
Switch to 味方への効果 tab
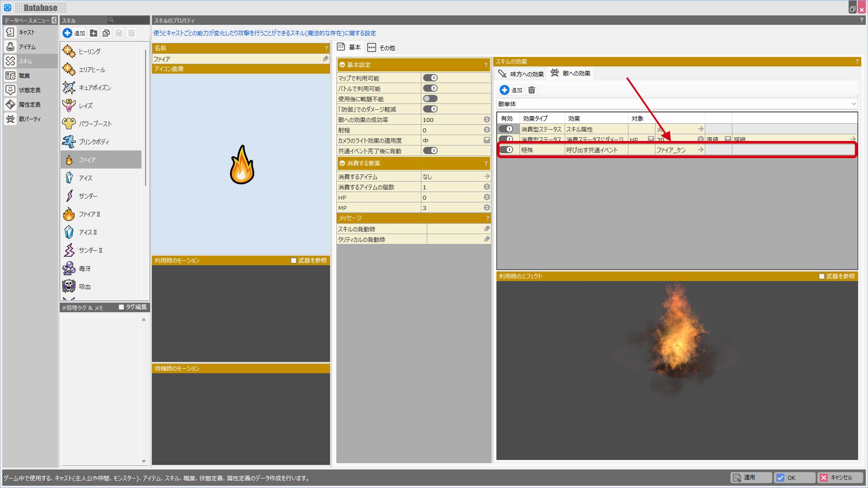(x=521, y=74)
